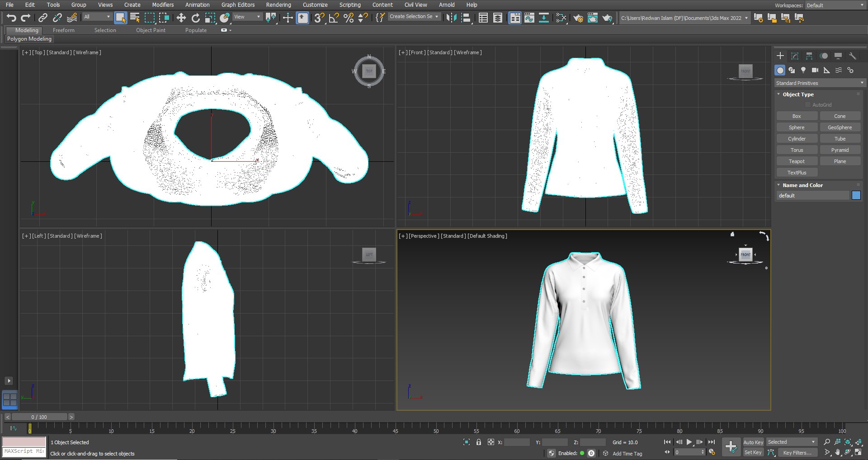Toggle the Angle Snap icon
The height and width of the screenshot is (460, 868).
click(x=334, y=18)
